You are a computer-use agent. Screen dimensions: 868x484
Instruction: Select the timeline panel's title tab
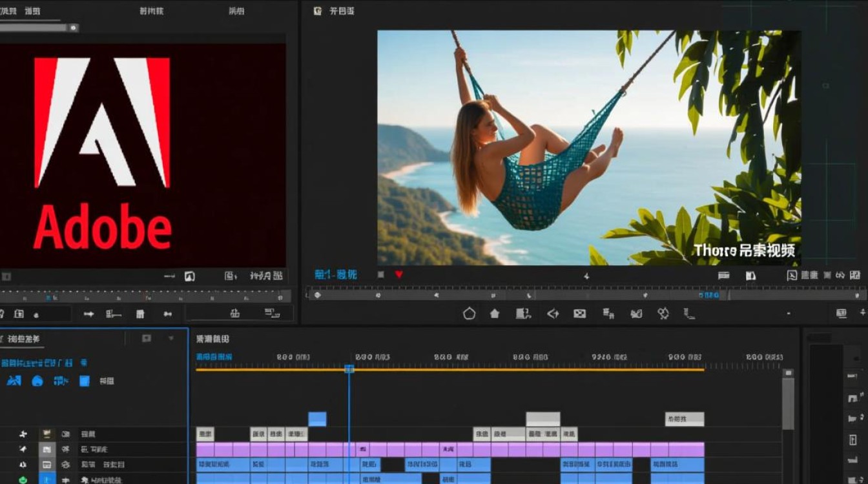212,339
